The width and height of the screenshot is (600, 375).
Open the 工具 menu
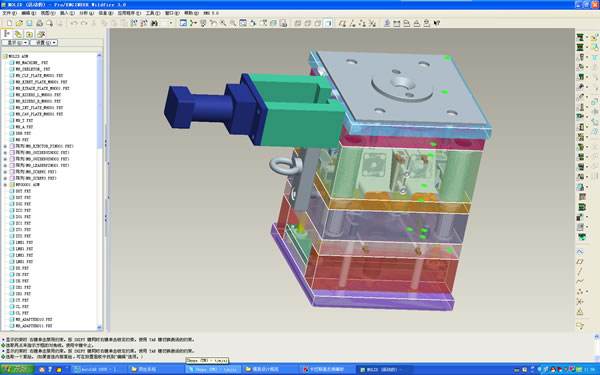153,13
